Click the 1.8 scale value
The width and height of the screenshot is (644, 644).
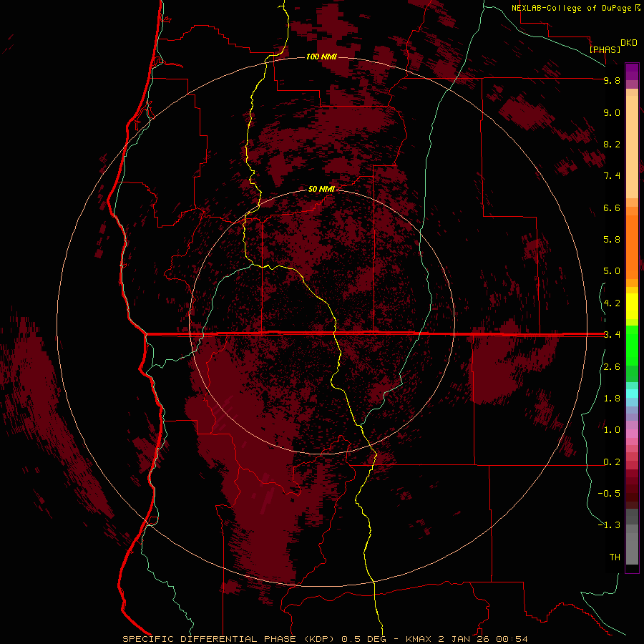click(612, 399)
